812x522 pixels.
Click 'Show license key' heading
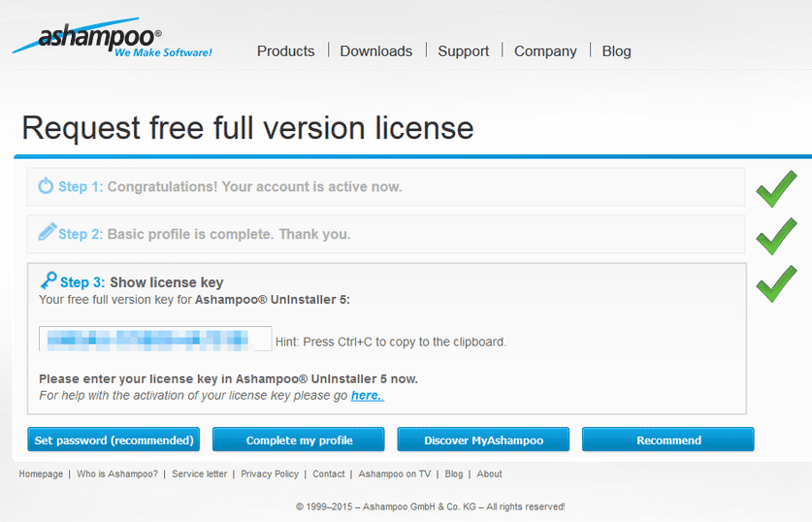click(x=166, y=282)
